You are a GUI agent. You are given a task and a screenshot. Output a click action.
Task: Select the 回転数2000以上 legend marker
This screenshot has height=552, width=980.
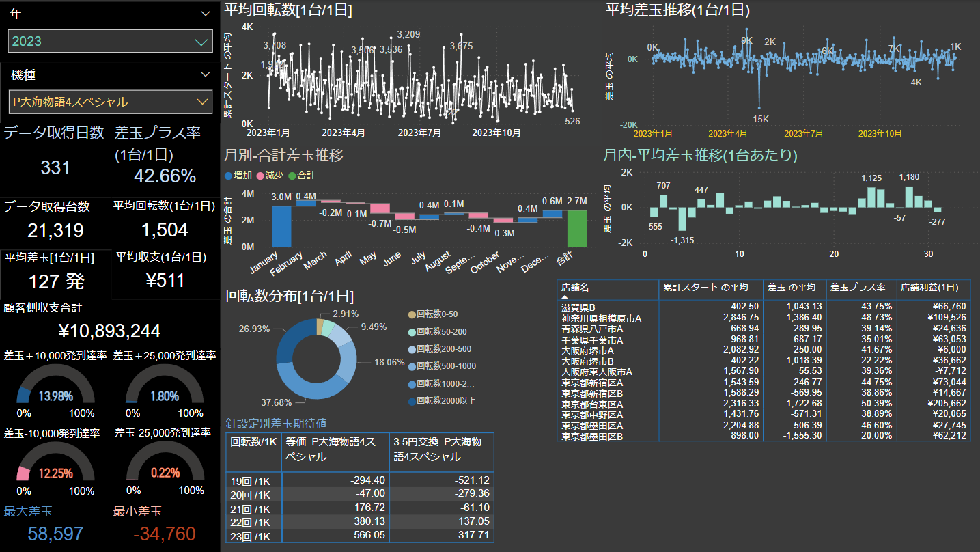coord(410,401)
